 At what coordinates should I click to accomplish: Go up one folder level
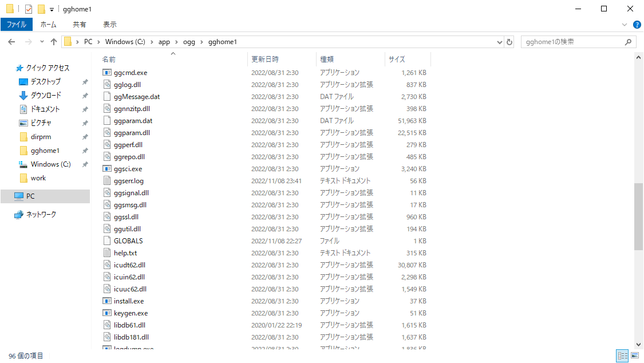[x=54, y=42]
